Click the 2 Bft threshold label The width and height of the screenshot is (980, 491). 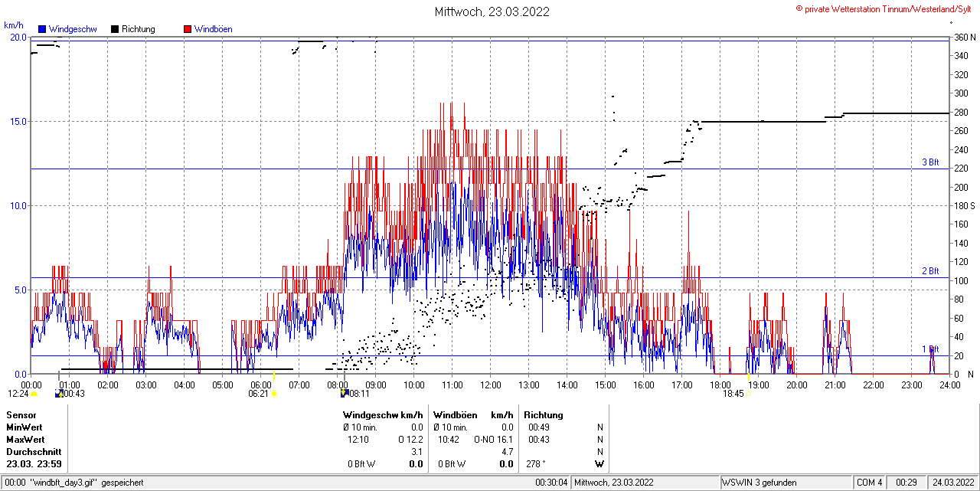[930, 271]
